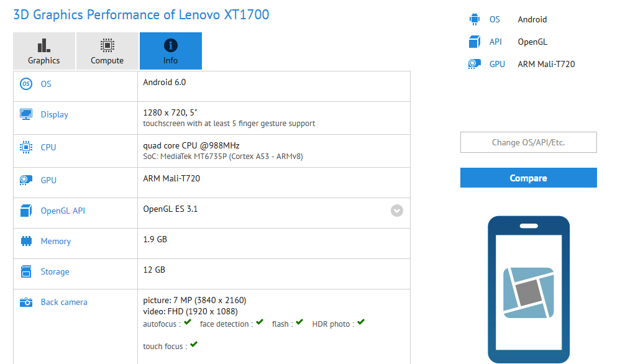Click the blue Compare button
Image resolution: width=620 pixels, height=364 pixels.
[x=528, y=178]
